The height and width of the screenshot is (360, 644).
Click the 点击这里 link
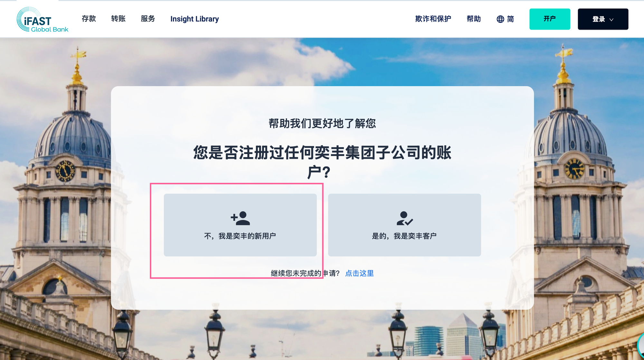click(x=359, y=273)
